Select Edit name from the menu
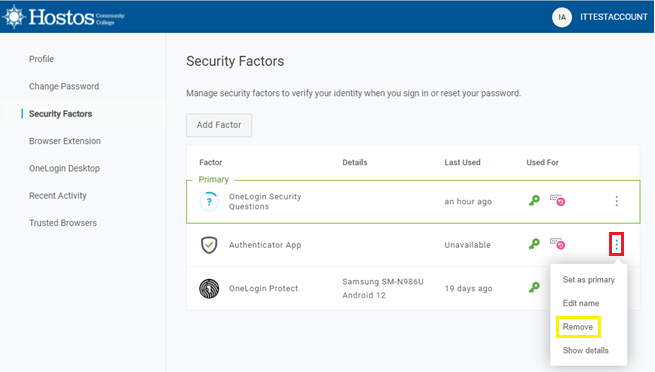The width and height of the screenshot is (655, 372). (x=581, y=303)
